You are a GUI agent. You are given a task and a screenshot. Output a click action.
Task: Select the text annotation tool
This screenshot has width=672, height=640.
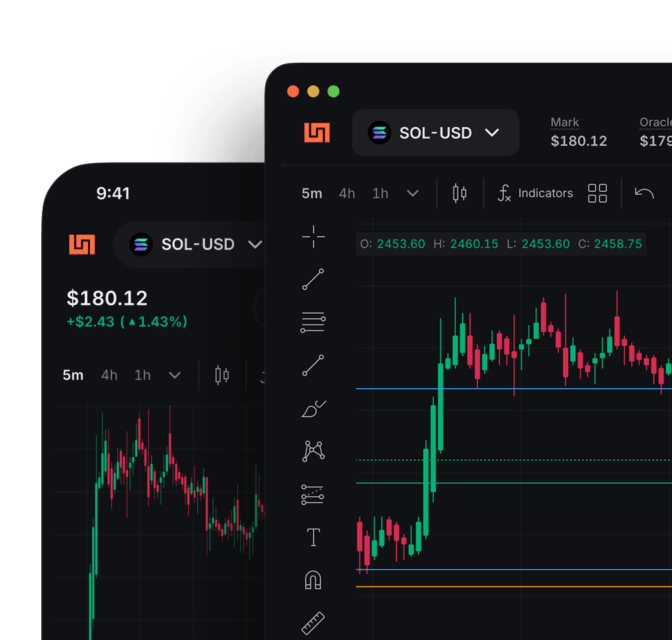pyautogui.click(x=313, y=537)
